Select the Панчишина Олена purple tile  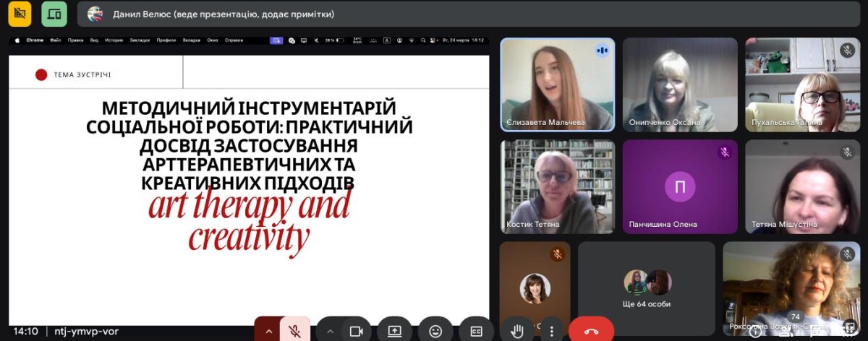(679, 186)
